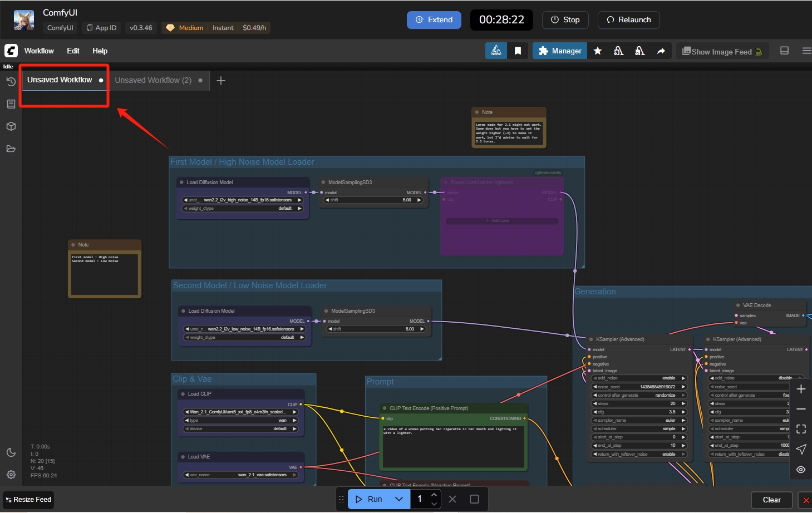812x513 pixels.
Task: Click the triangle logo toolbar icon
Action: [496, 51]
